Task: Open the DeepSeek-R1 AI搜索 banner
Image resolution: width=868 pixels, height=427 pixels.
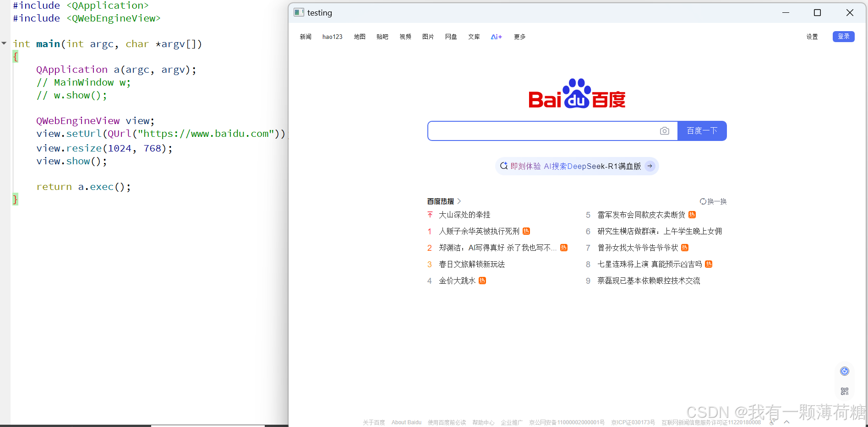Action: coord(577,166)
